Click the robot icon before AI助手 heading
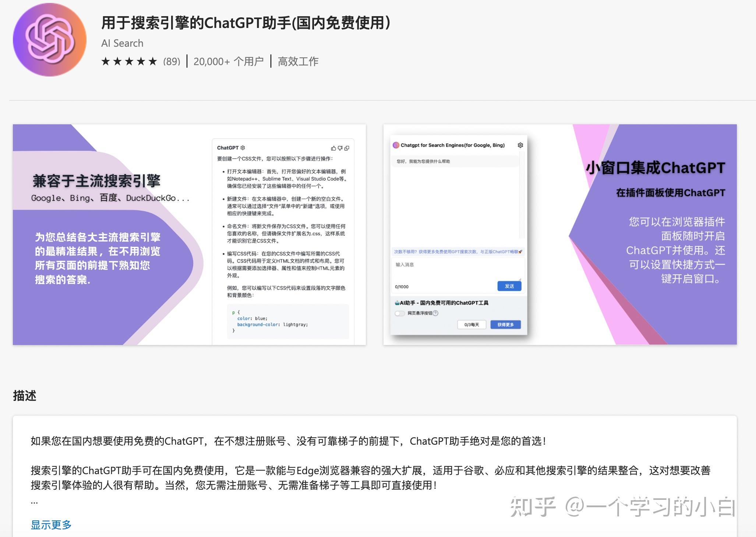This screenshot has width=756, height=537. (x=397, y=303)
